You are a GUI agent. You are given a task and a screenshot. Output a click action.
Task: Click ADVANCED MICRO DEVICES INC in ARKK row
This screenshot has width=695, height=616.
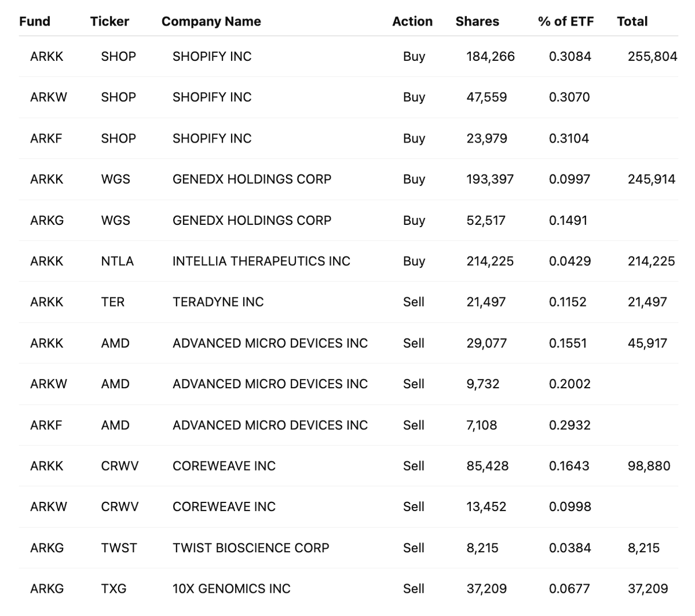(270, 343)
